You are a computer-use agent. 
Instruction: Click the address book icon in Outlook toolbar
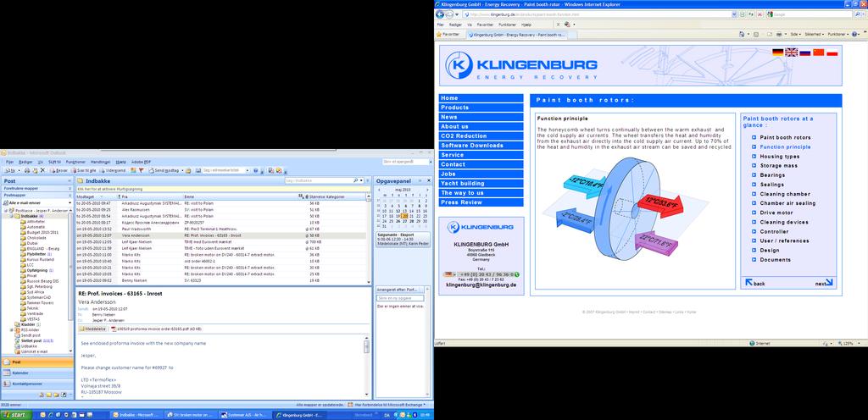198,171
